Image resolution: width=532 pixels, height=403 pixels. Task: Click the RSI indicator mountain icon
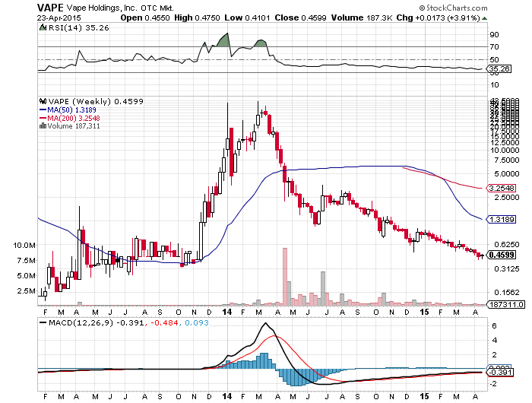click(43, 27)
